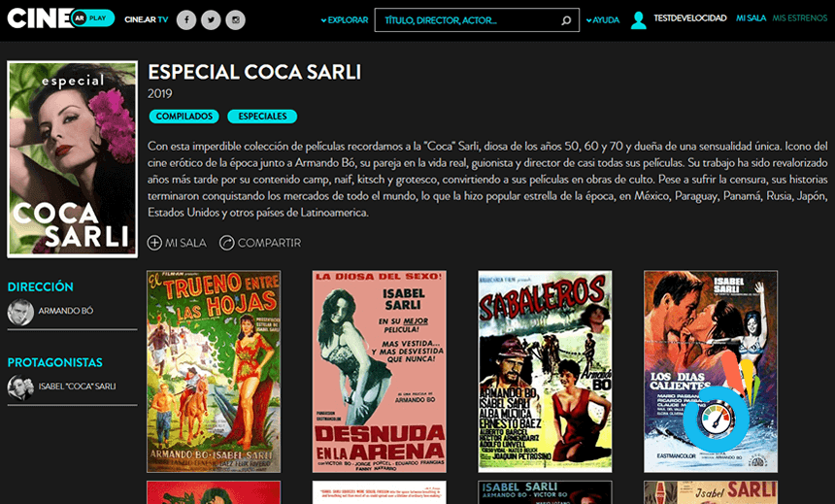The height and width of the screenshot is (504, 835).
Task: Click the share icon beside Compartir
Action: point(227,243)
